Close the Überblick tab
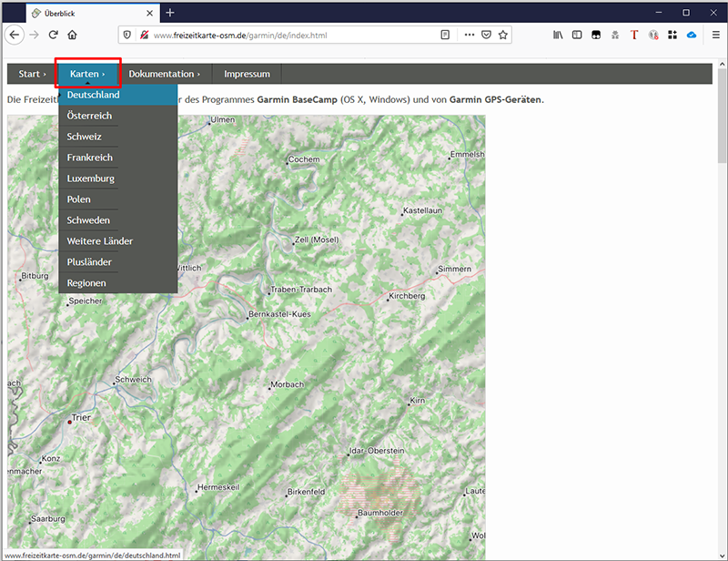This screenshot has height=561, width=728. [149, 14]
